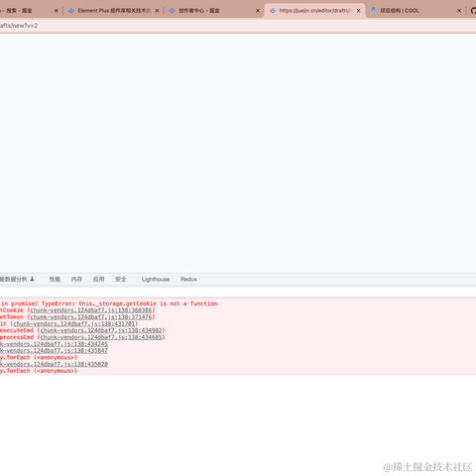Click the flask icon beside 数据分析

(32, 279)
